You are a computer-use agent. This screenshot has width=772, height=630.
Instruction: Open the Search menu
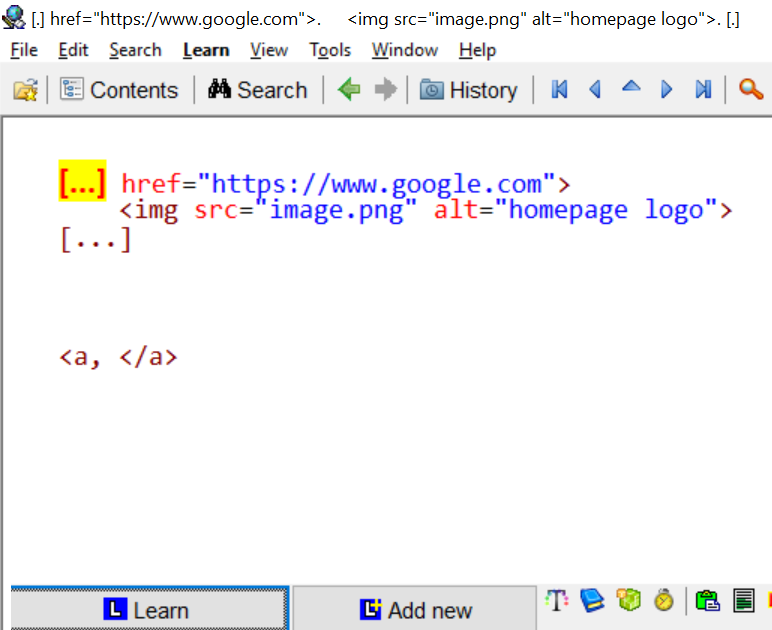(x=135, y=50)
